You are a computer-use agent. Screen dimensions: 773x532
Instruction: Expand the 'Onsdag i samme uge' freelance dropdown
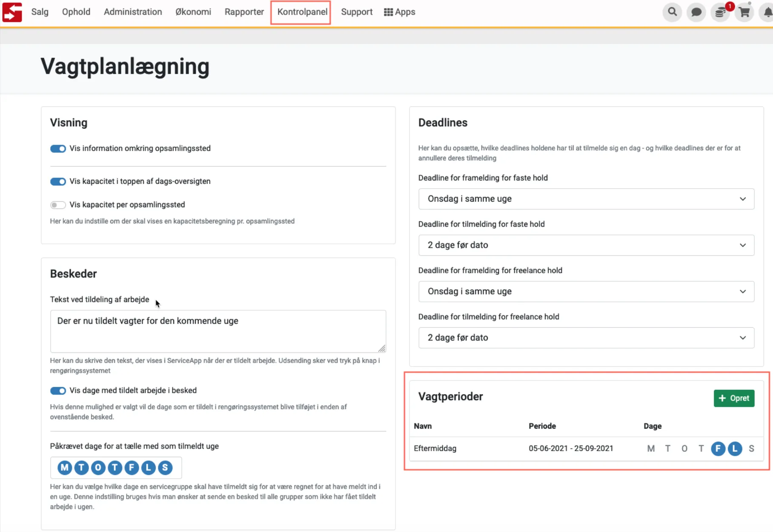click(x=586, y=292)
